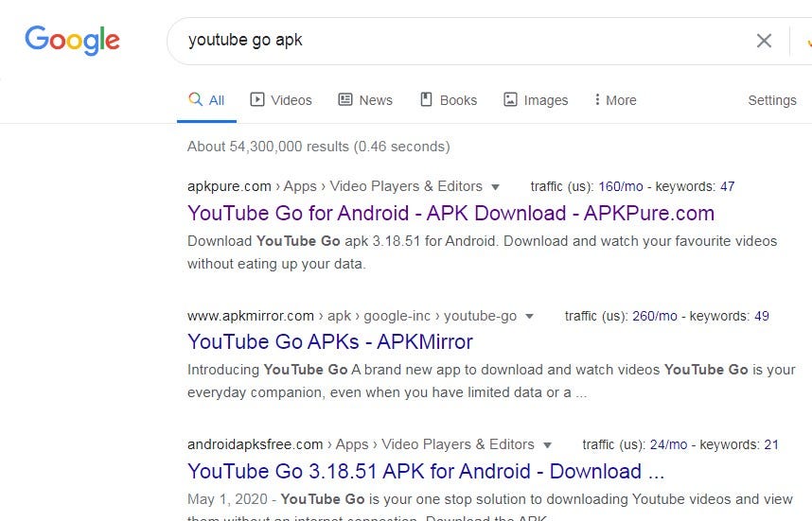Open 'YouTube Go for Android - APK Download' link

point(451,213)
